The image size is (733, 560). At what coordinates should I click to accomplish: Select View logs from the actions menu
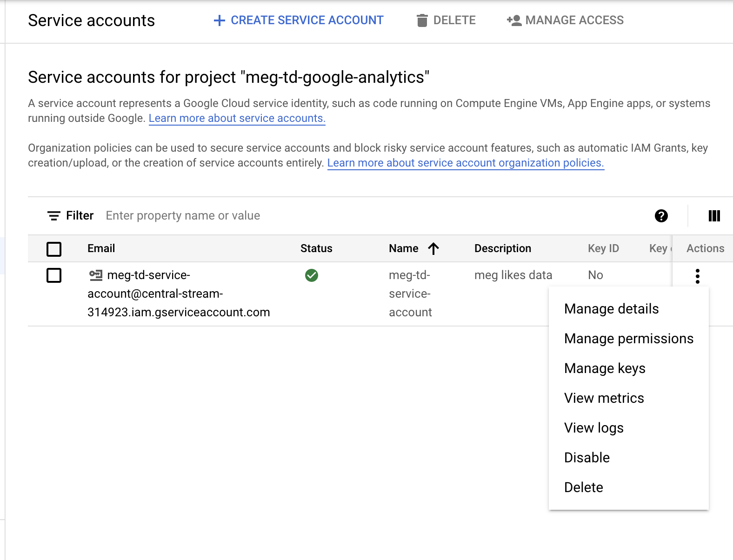593,428
